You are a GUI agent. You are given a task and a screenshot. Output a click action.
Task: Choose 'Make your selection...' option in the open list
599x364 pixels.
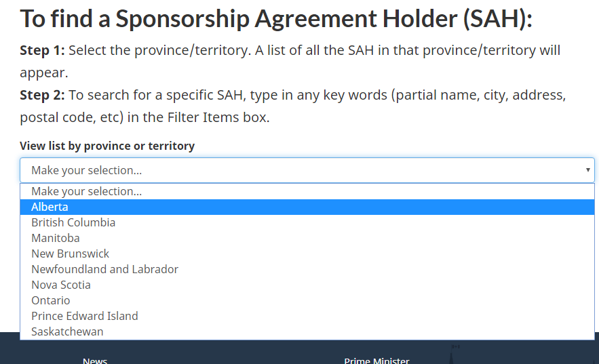(86, 192)
